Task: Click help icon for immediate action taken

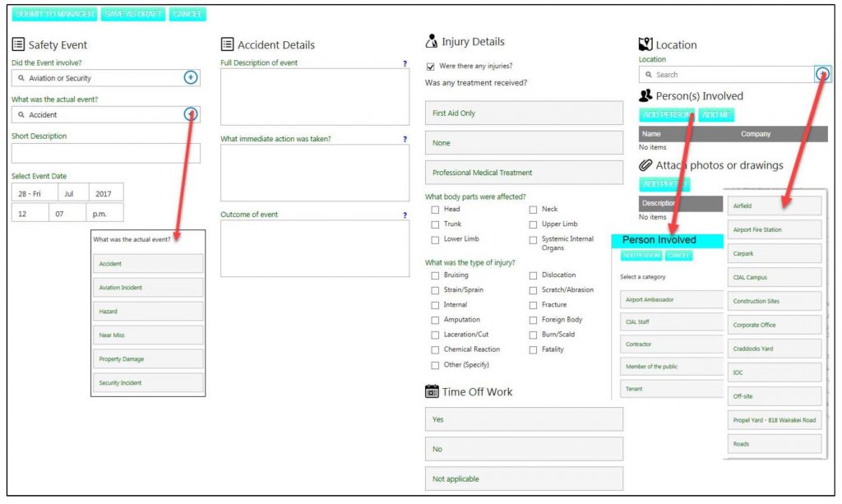Action: pyautogui.click(x=405, y=140)
